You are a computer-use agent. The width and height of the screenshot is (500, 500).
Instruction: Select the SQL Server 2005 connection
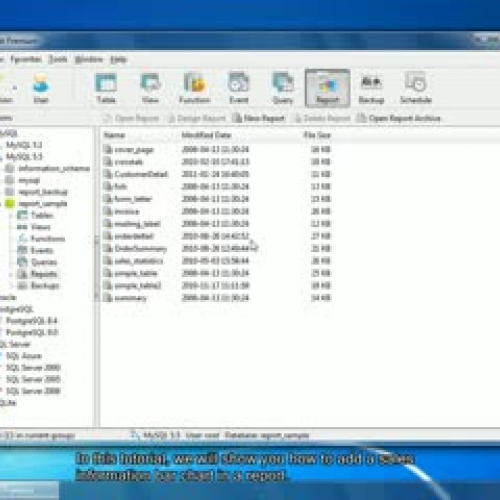pyautogui.click(x=33, y=379)
